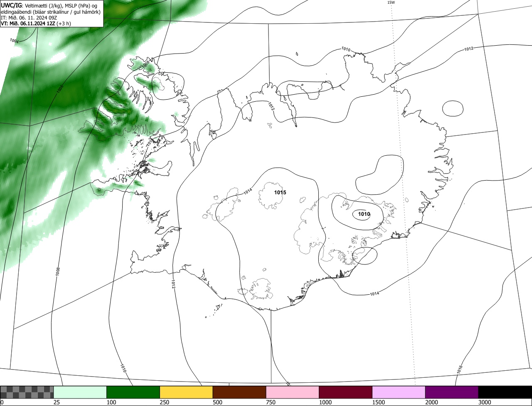The image size is (532, 406).
Task: Click the legend tick label '1500'
Action: coord(379,402)
